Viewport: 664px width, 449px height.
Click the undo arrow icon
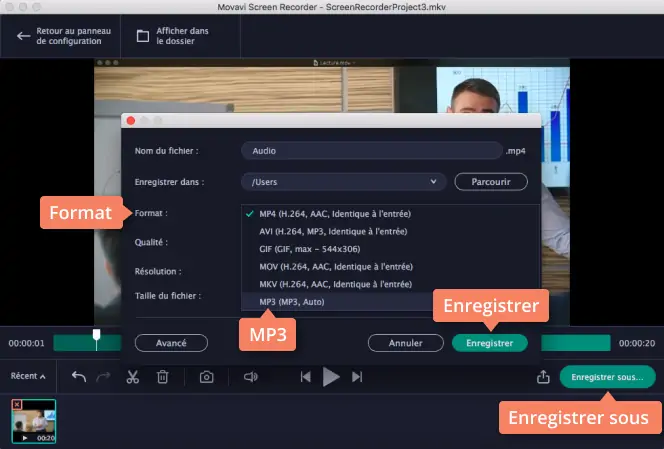pyautogui.click(x=79, y=377)
